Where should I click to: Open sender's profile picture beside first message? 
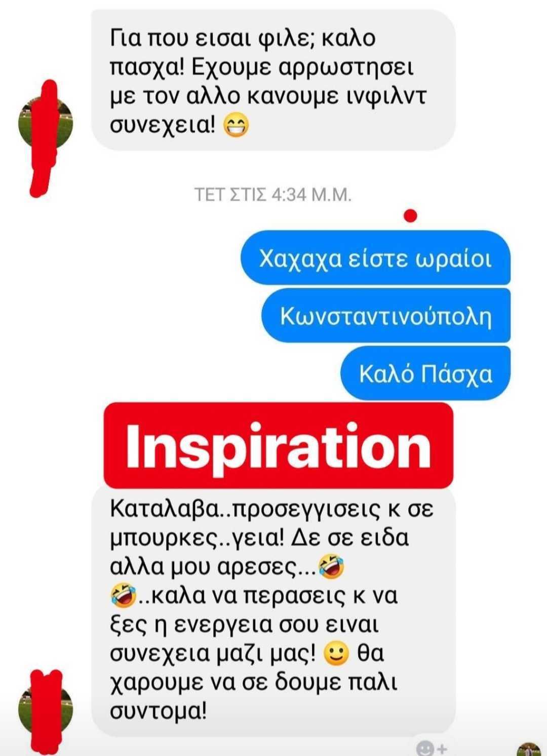tap(46, 123)
